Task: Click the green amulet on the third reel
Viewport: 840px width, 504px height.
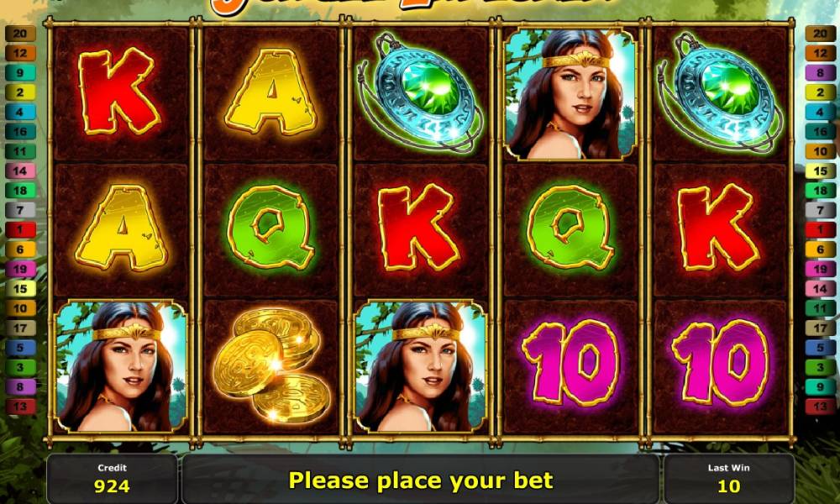Action: tap(419, 92)
